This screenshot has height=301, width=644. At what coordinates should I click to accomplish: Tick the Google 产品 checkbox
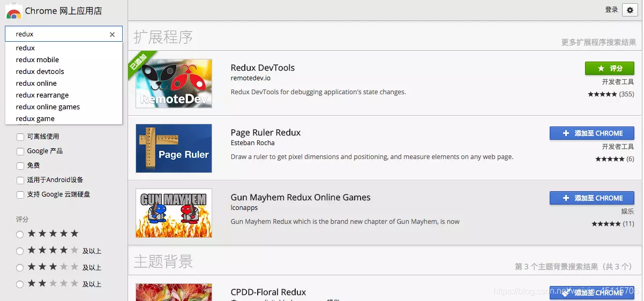(20, 151)
